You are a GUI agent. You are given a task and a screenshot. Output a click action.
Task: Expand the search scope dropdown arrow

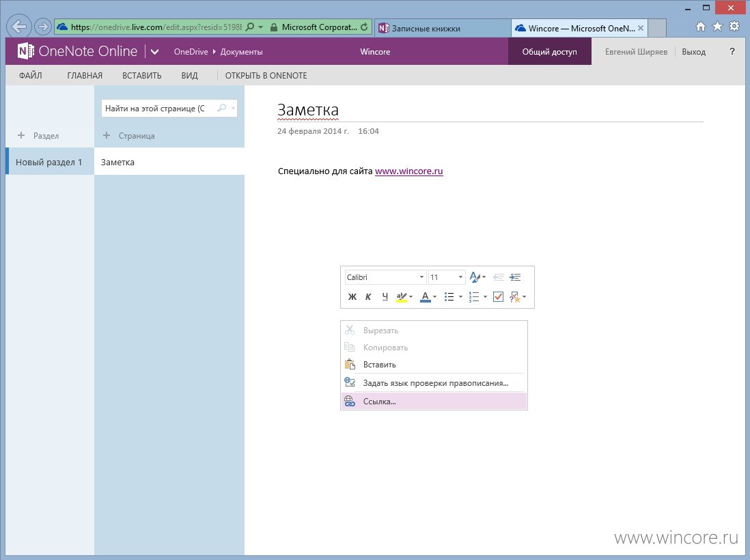coord(234,109)
